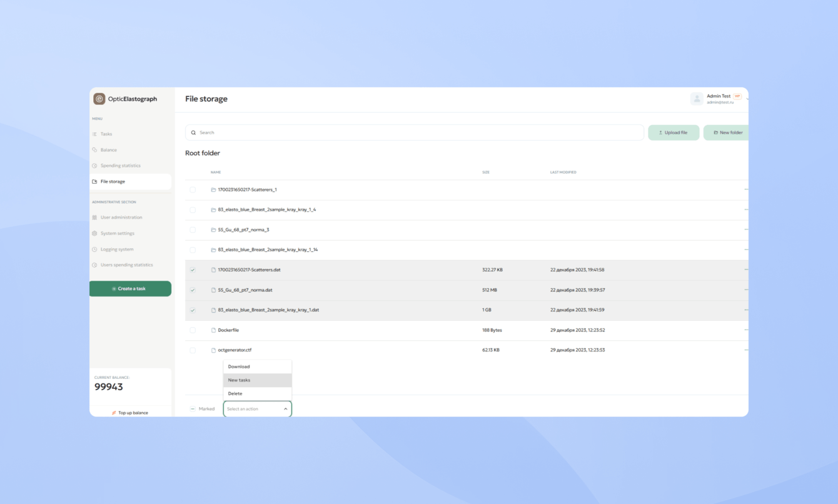Click folder icon for 83_elasto_blue_Breast_2sample_kray_kray_1_4
The image size is (838, 504).
(213, 209)
